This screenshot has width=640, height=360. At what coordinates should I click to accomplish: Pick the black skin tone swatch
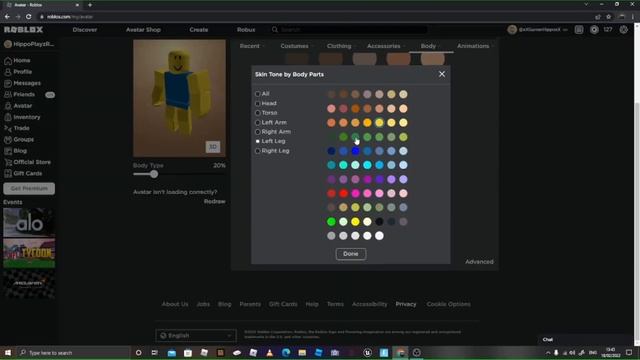tap(379, 222)
